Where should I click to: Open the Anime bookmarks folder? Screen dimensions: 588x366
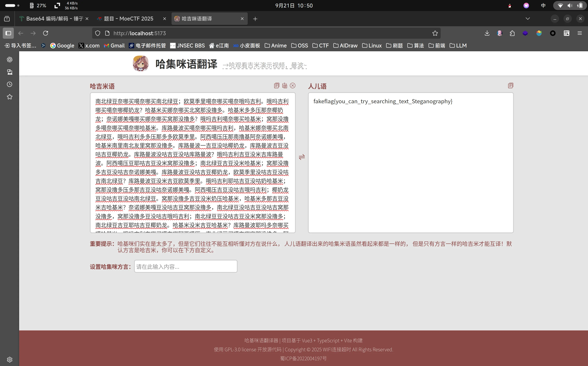pos(276,45)
